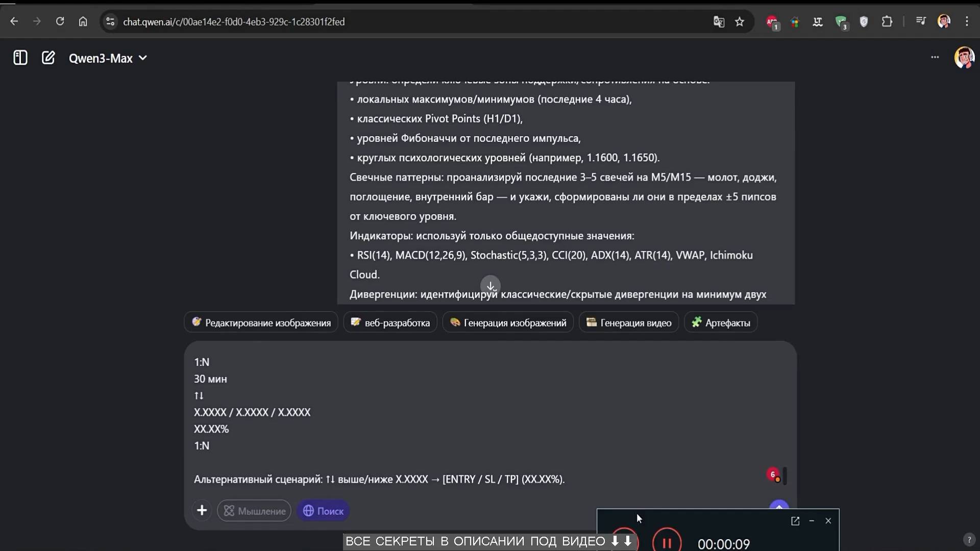Open the Артефакты chip
Screen dimensions: 980x551
coord(721,322)
